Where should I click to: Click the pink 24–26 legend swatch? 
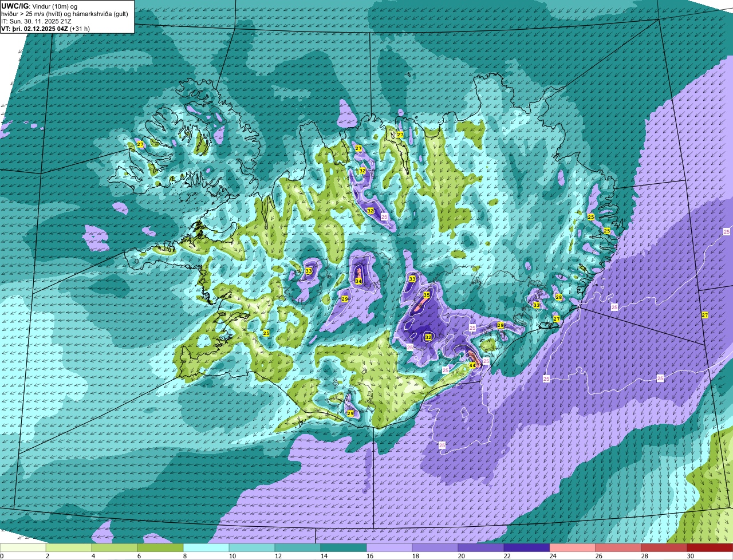coord(573,547)
